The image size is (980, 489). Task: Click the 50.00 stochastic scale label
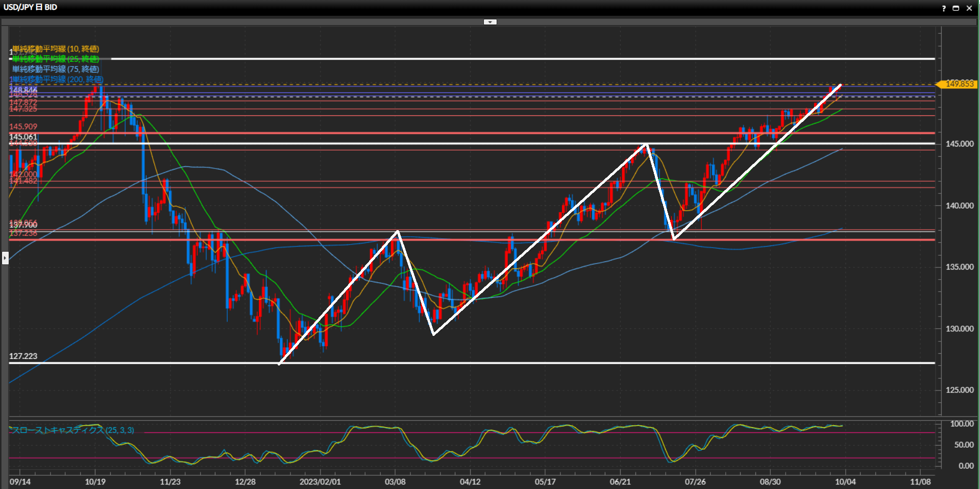964,445
